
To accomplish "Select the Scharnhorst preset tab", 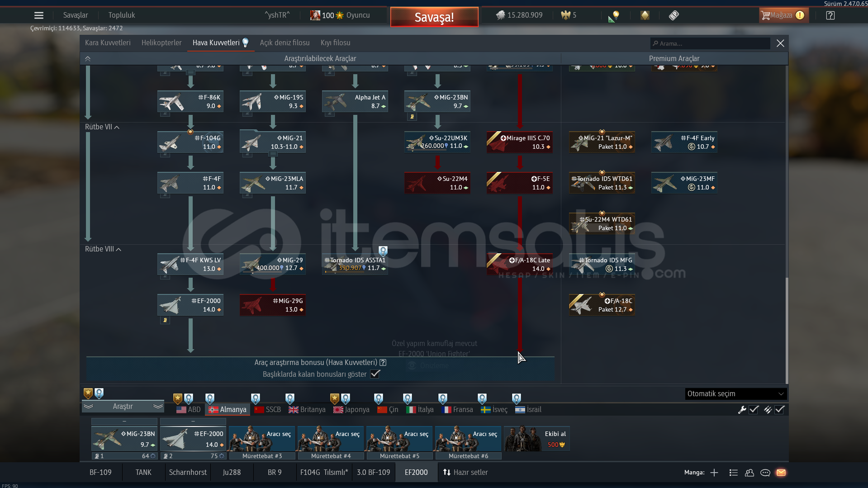I will 188,473.
